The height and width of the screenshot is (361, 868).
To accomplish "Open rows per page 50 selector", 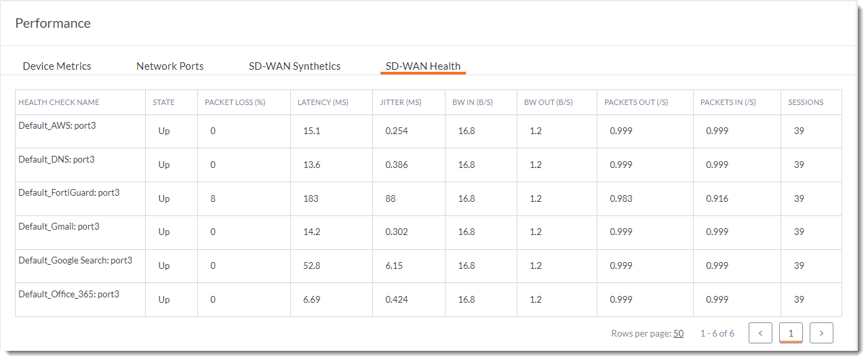I will click(x=678, y=333).
